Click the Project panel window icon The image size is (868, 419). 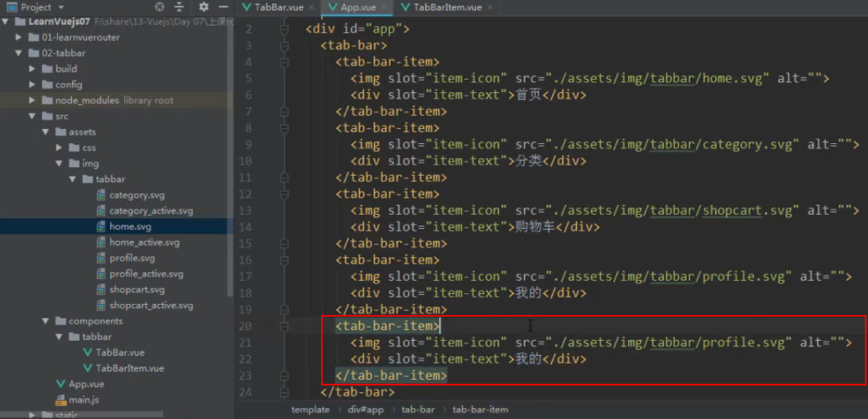(x=12, y=7)
